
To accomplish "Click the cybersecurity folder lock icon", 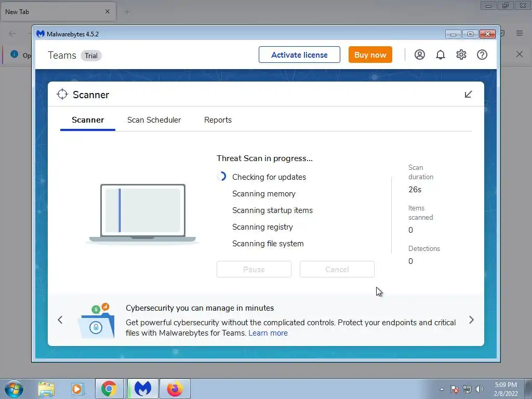I will (96, 321).
